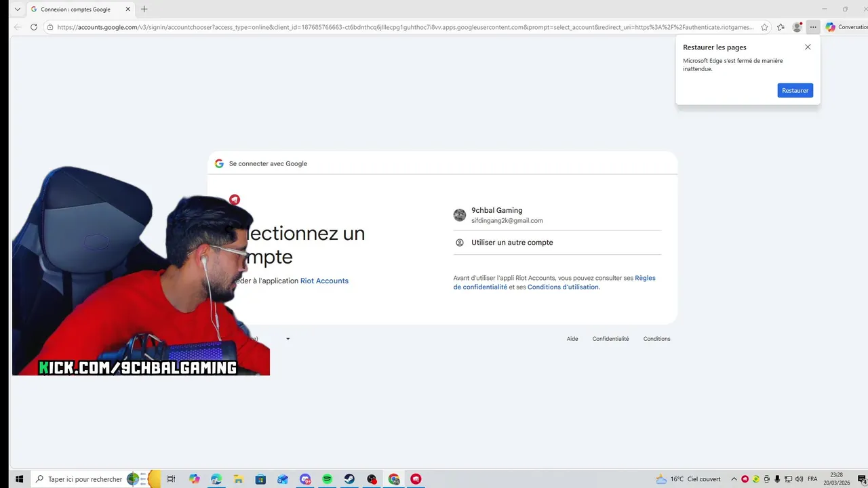
Task: Click the red round system tray icon
Action: [745, 479]
